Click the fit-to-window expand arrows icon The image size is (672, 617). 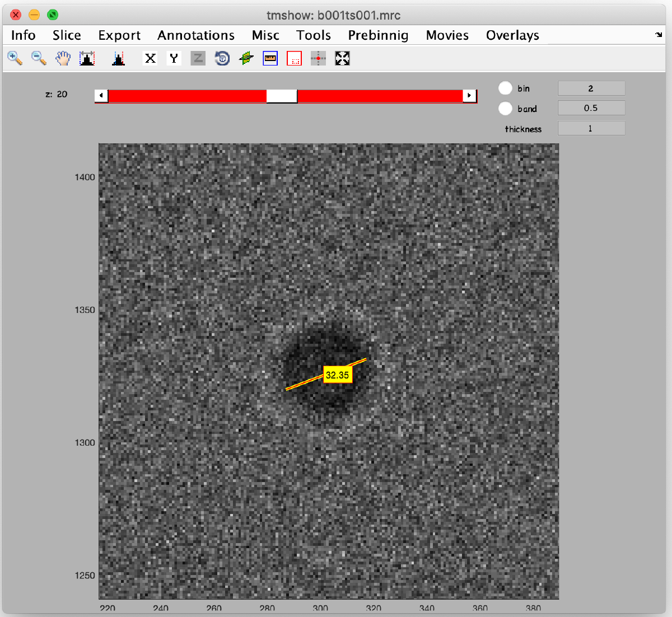click(342, 58)
